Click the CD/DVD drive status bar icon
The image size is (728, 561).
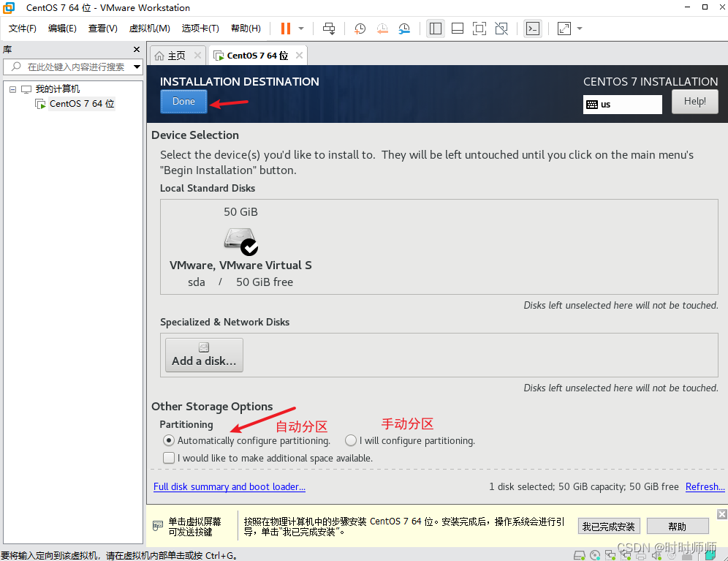coord(595,555)
